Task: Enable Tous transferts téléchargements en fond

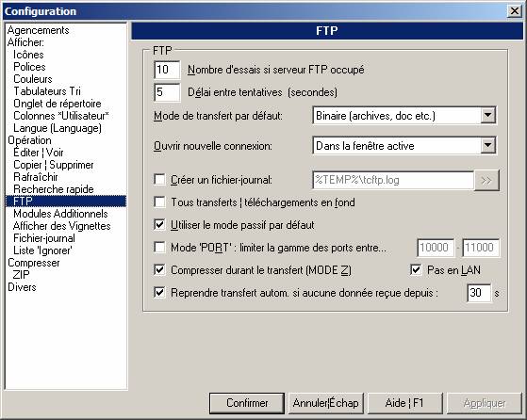Action: tap(159, 202)
